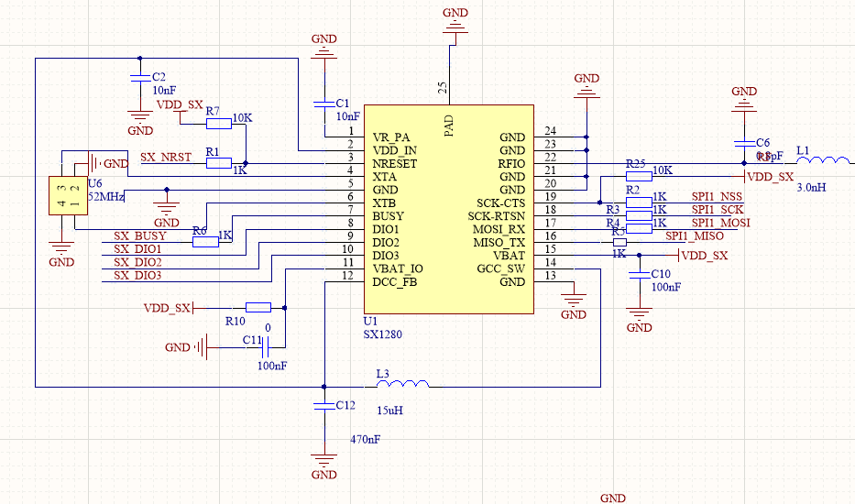The image size is (855, 504).
Task: Click the 3.0nH inductor value
Action: click(811, 188)
